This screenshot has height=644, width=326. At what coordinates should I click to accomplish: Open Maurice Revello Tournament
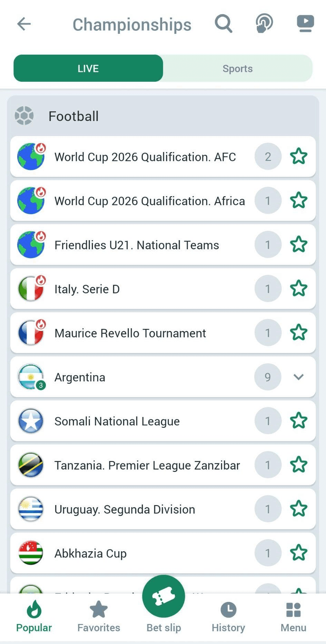[130, 333]
